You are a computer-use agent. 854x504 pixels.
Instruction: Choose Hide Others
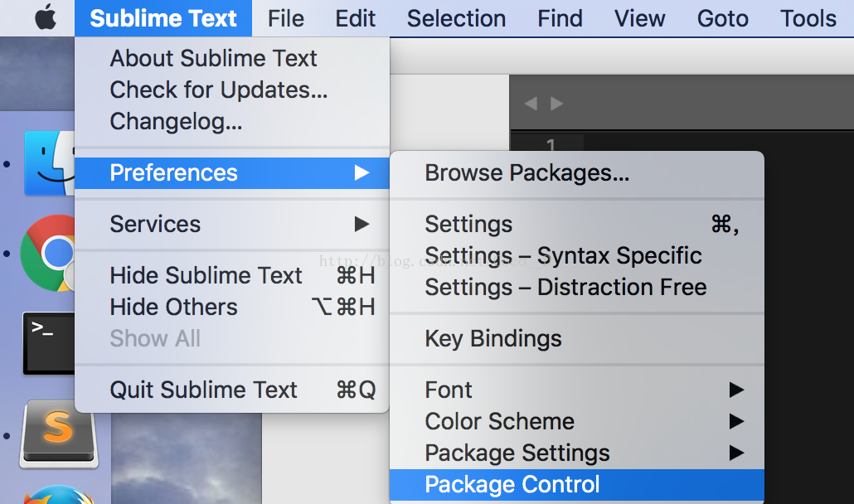point(232,307)
